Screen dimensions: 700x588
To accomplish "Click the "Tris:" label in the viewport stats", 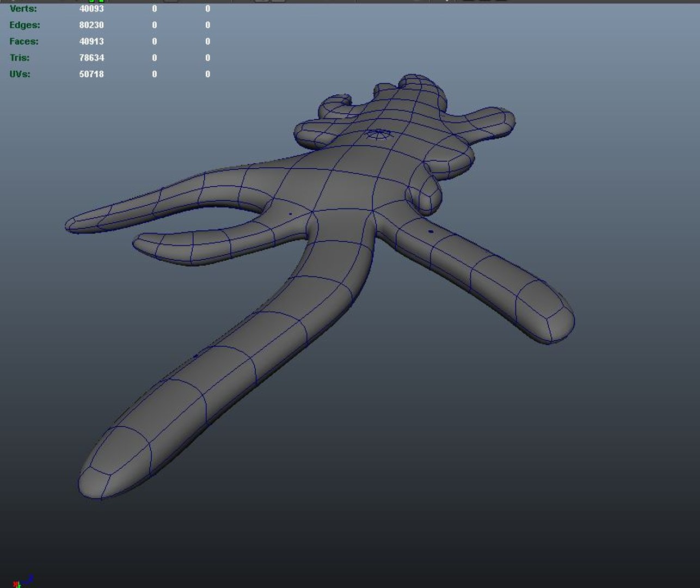I will click(20, 58).
